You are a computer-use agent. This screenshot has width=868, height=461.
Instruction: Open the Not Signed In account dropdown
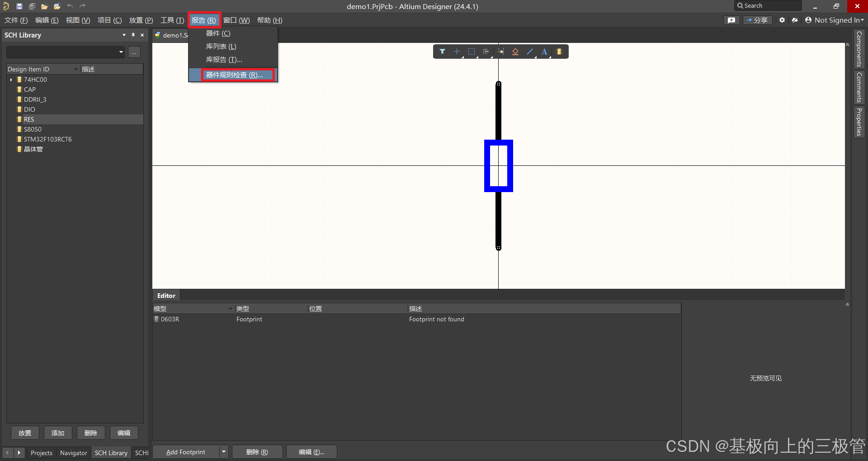tap(834, 20)
